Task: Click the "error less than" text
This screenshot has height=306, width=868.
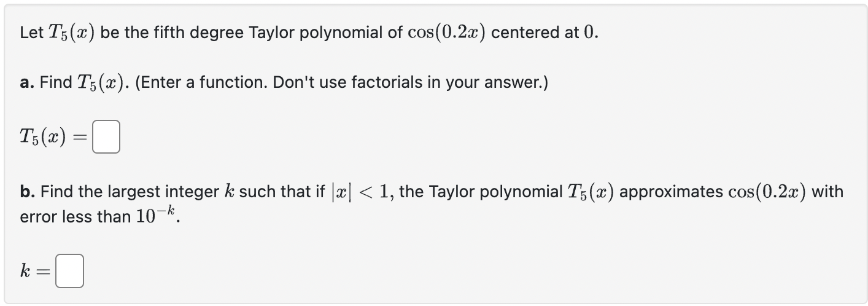Action: point(76,217)
